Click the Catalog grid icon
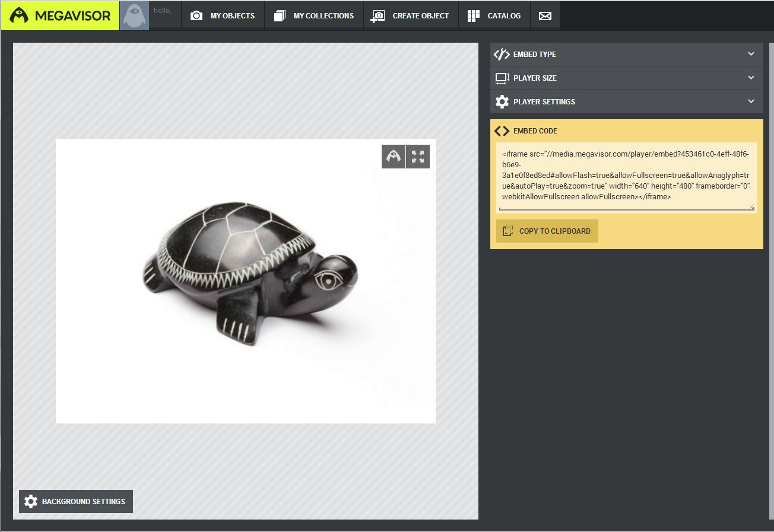Image resolution: width=774 pixels, height=532 pixels. (473, 16)
